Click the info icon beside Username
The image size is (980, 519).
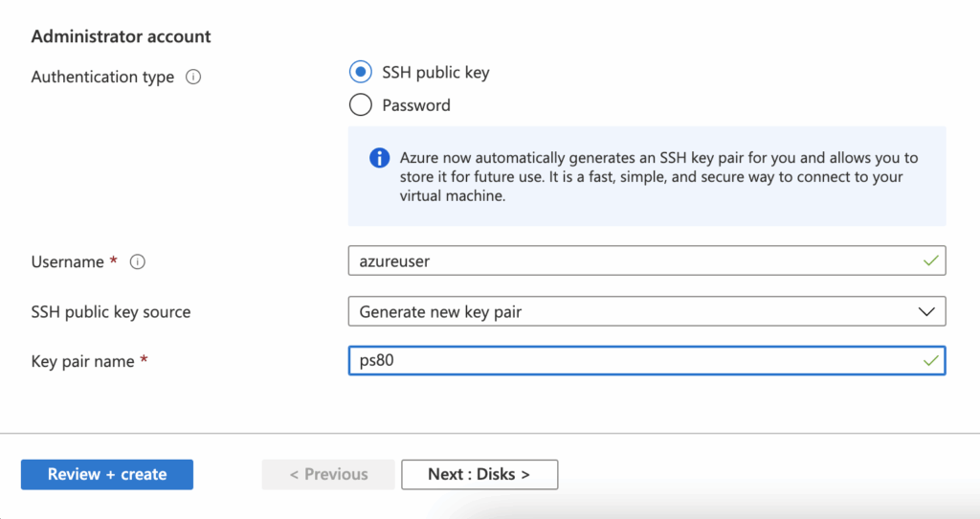(x=138, y=261)
